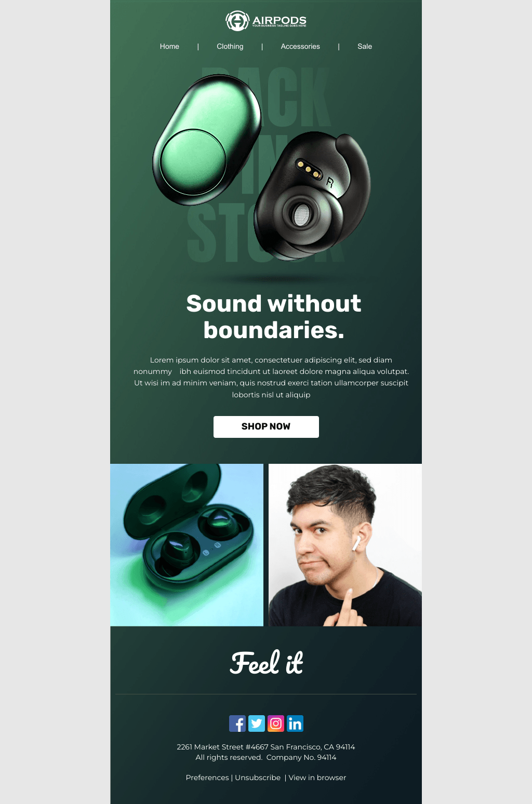Click the Airpods logo at top
Image resolution: width=532 pixels, height=804 pixels.
click(266, 21)
